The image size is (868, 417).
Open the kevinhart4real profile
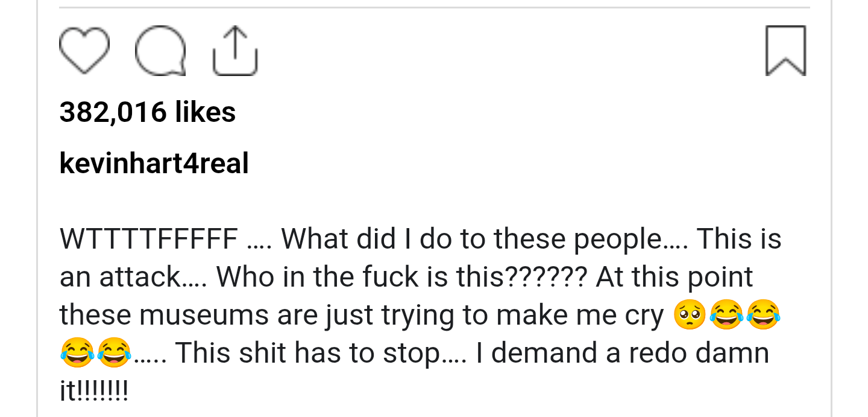154,164
